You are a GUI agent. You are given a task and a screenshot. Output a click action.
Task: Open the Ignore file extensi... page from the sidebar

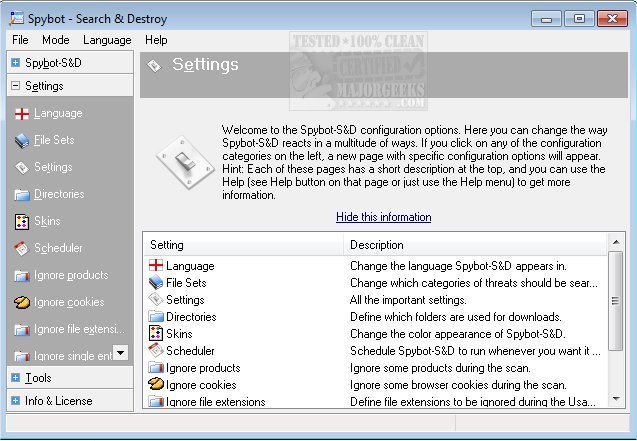[79, 329]
